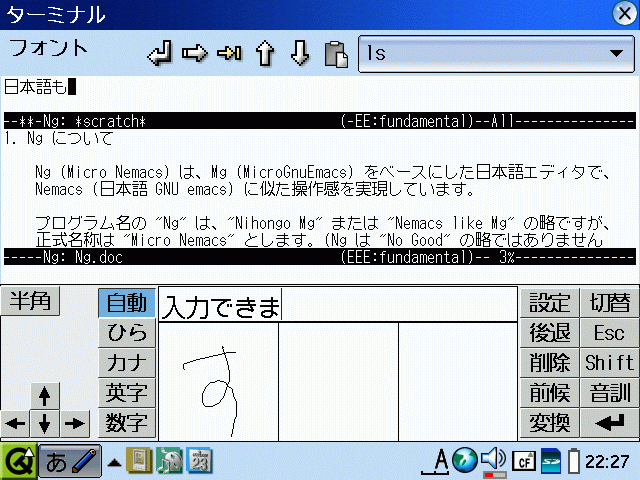Click the 入力できま composition text field

point(338,304)
